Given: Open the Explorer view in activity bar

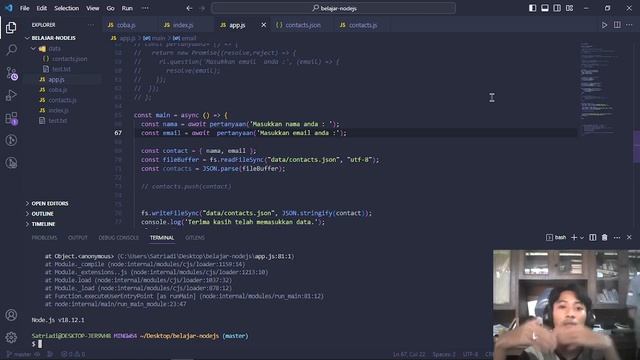Looking at the screenshot, I should (11, 27).
